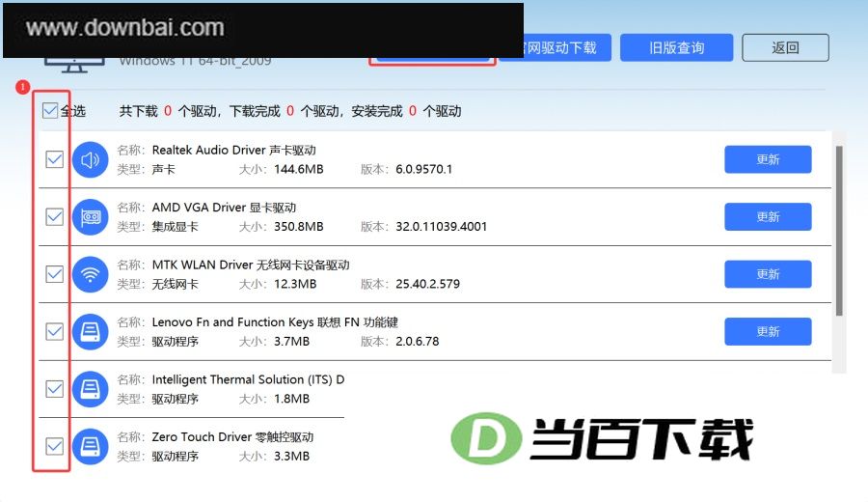
Task: Click version text 6.0.9570.1
Action: 423,169
